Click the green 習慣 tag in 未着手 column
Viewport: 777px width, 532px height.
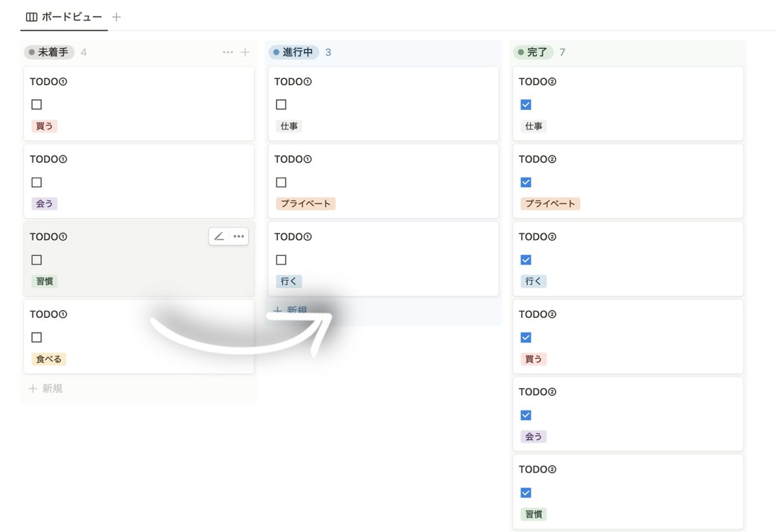pos(45,282)
